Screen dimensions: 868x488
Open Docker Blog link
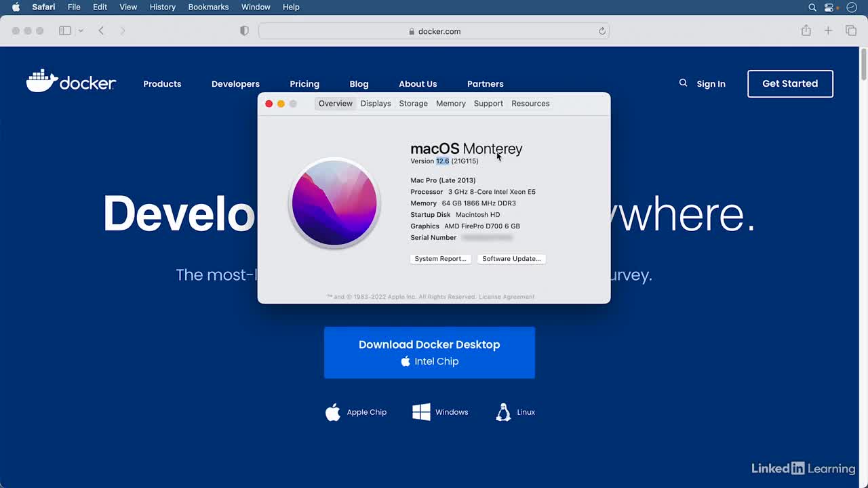(x=359, y=84)
